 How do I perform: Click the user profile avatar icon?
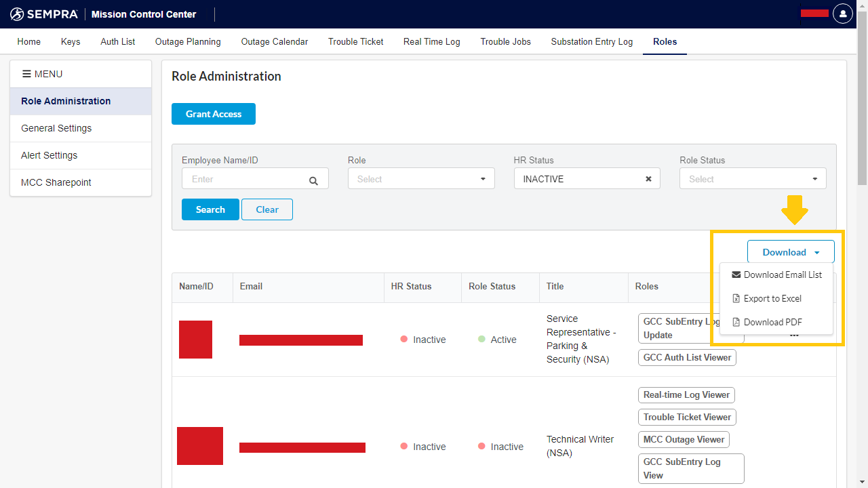842,14
